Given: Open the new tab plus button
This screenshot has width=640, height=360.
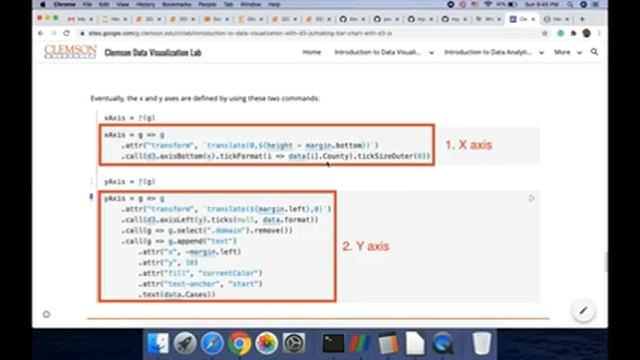Looking at the screenshot, I should [582, 19].
